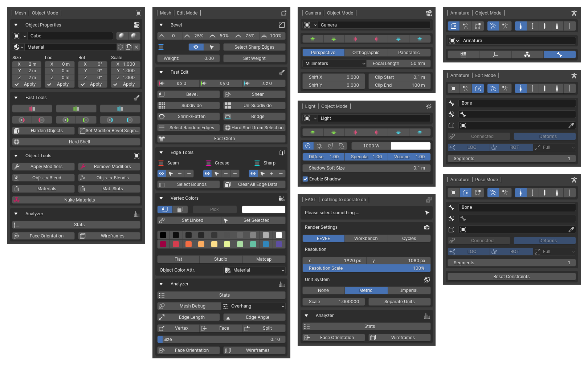This screenshot has width=588, height=366.
Task: Click the Nuke Materials button
Action: [x=76, y=200]
